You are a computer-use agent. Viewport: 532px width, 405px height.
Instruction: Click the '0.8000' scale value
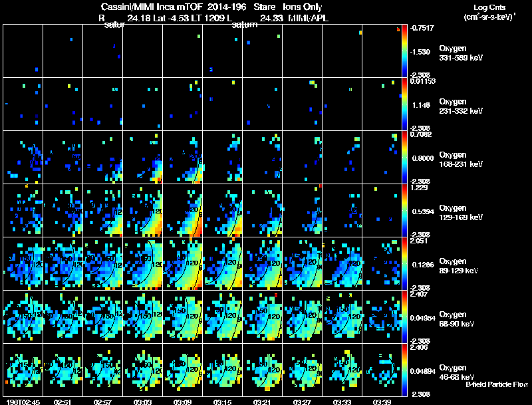click(423, 158)
